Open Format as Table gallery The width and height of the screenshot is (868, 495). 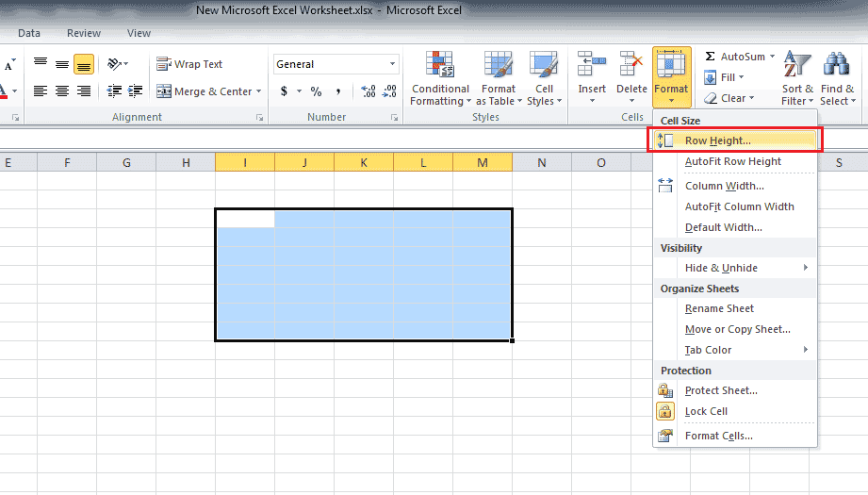tap(499, 78)
